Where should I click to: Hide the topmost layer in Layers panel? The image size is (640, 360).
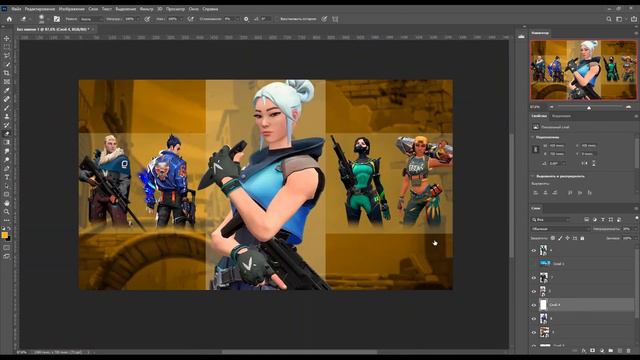(x=533, y=251)
